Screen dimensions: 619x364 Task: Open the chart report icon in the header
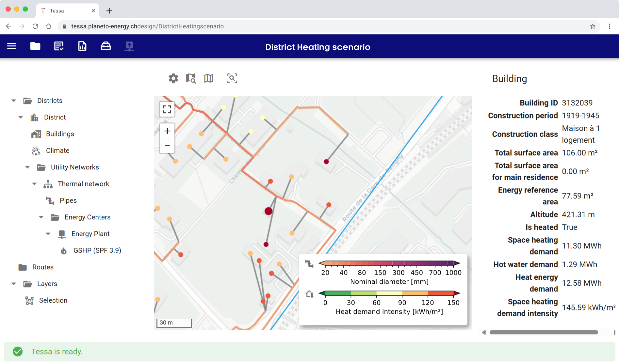(82, 46)
